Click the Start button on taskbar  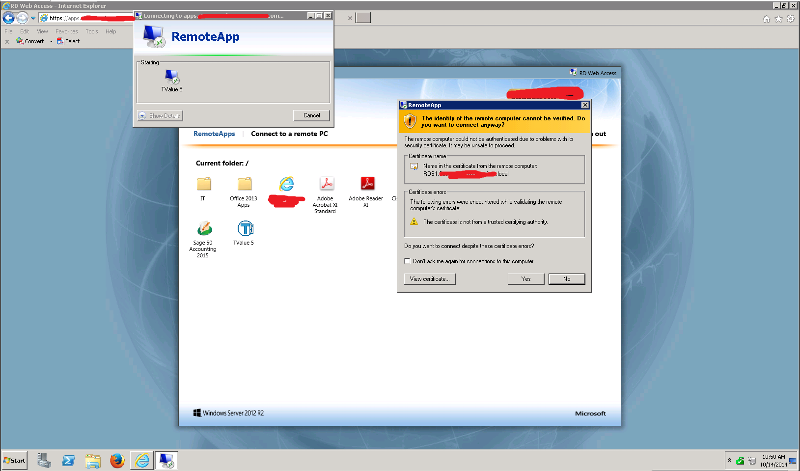(14, 460)
